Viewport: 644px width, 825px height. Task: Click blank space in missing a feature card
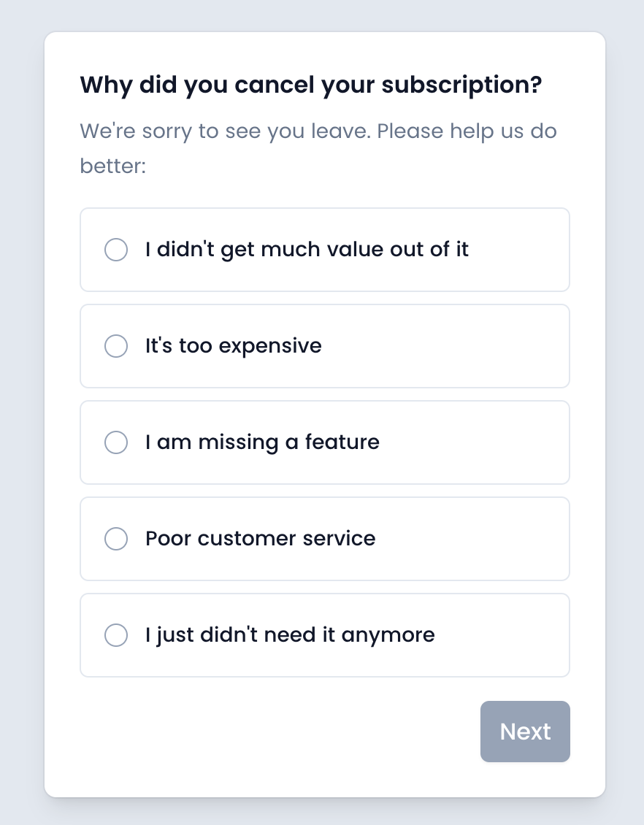(x=482, y=442)
